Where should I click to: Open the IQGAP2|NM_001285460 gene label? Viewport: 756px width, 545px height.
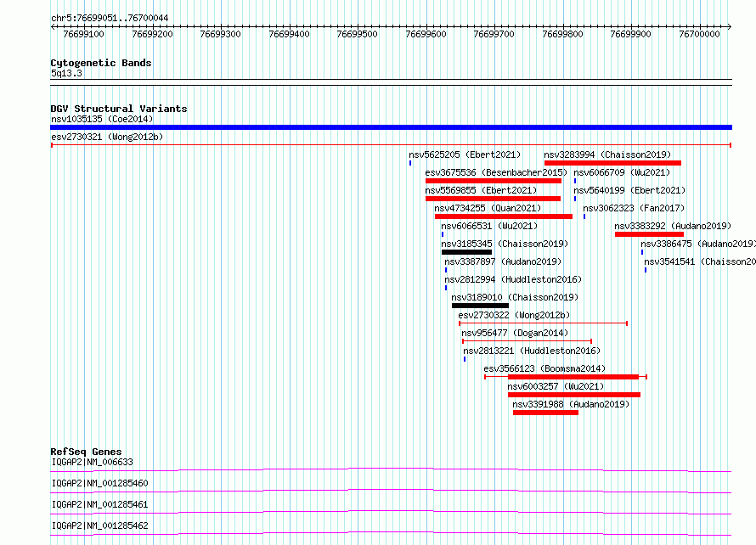pyautogui.click(x=99, y=483)
